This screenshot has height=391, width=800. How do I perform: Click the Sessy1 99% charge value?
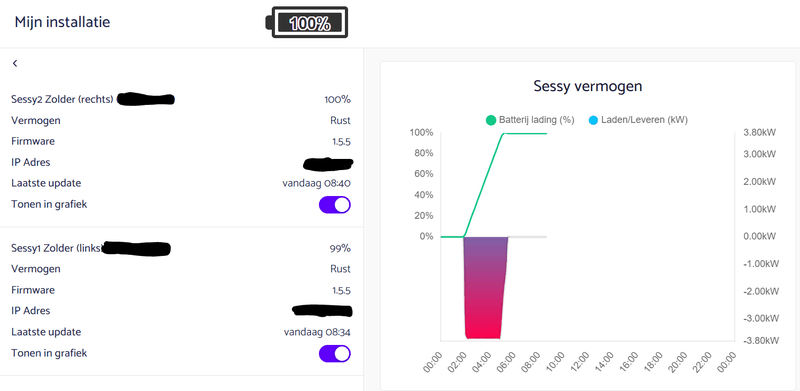pyautogui.click(x=340, y=249)
